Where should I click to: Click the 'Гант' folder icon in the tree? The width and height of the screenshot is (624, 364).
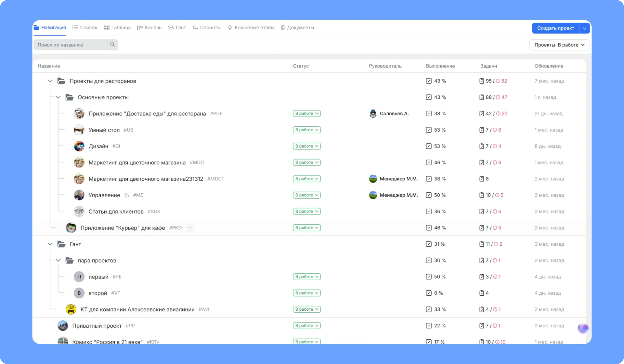pos(61,244)
